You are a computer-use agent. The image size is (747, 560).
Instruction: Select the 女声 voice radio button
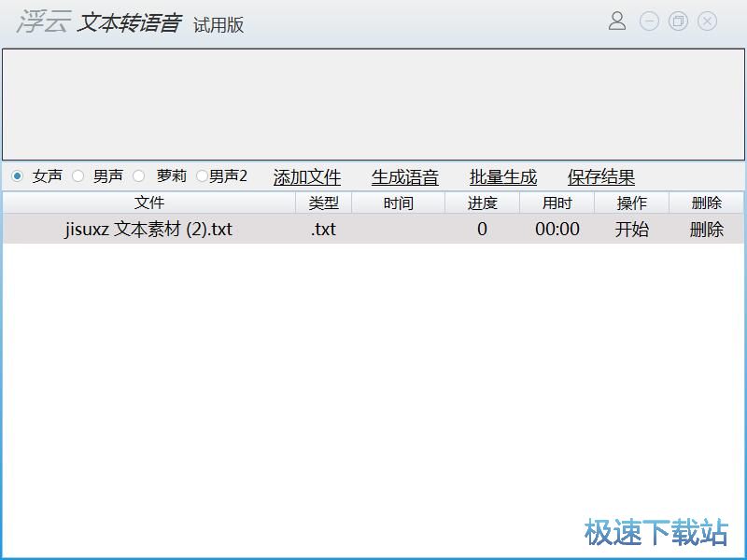[18, 176]
